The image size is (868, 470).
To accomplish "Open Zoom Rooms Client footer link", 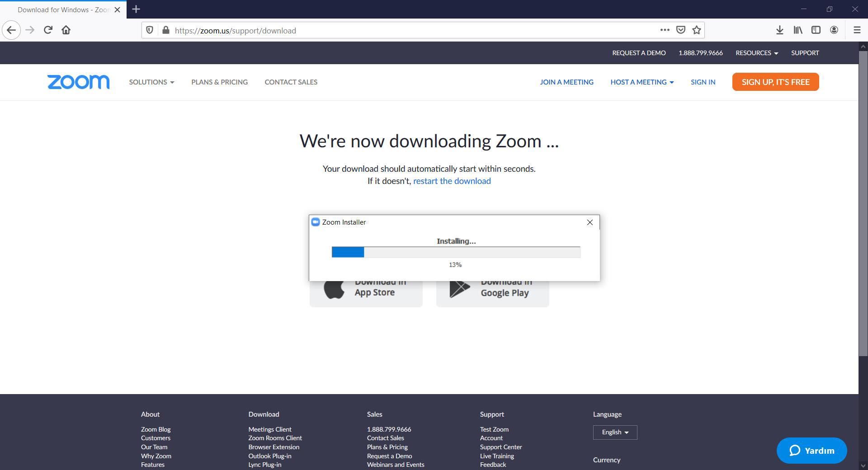I will (x=275, y=438).
